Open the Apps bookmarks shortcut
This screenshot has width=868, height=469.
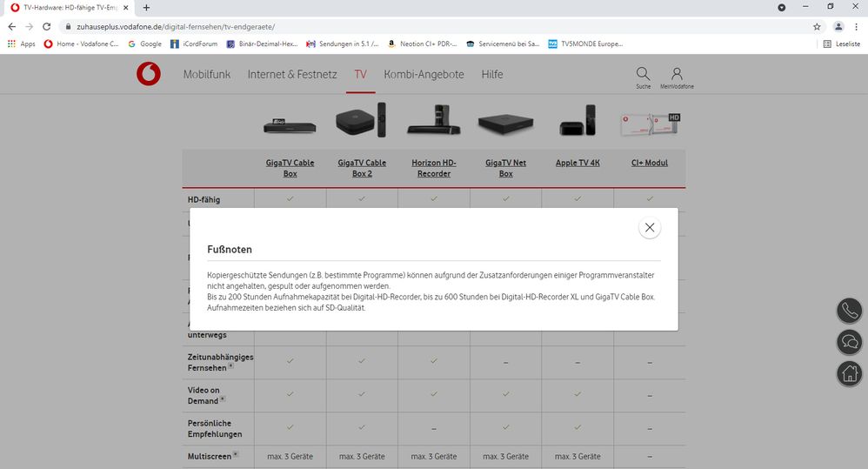[21, 44]
